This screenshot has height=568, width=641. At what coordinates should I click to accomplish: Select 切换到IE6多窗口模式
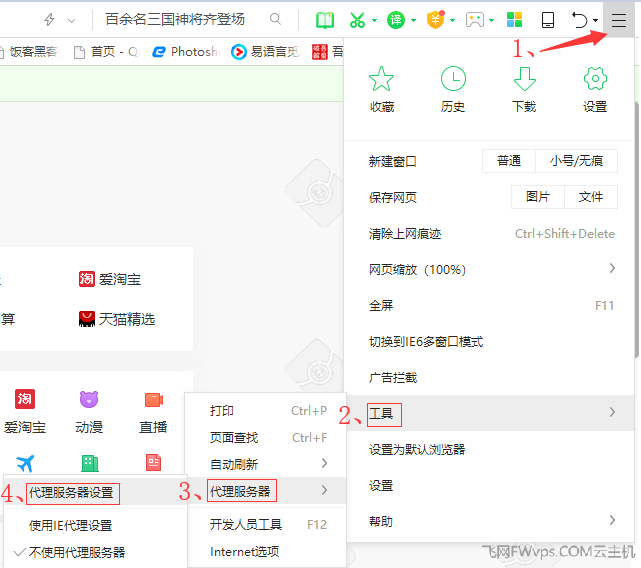[490, 341]
